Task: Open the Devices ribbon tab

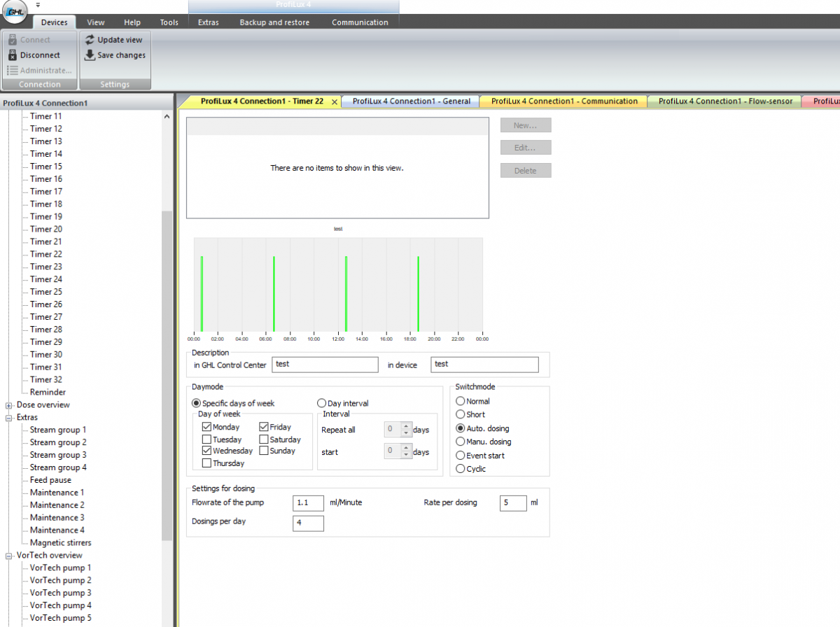Action: click(55, 22)
